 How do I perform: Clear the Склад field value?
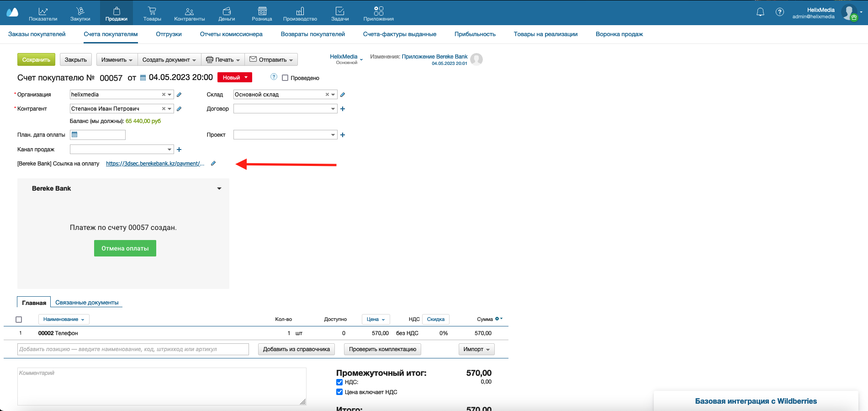[x=327, y=95]
